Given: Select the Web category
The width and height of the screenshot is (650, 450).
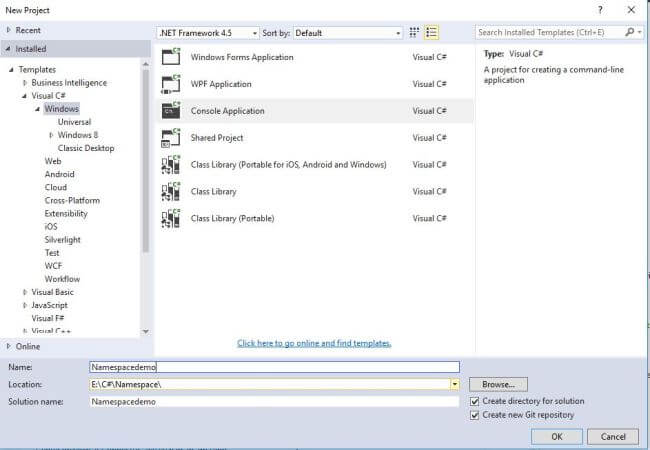Looking at the screenshot, I should pos(53,161).
